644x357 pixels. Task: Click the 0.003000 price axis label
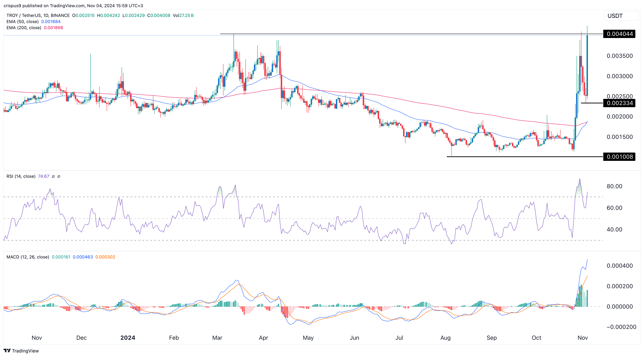click(620, 76)
